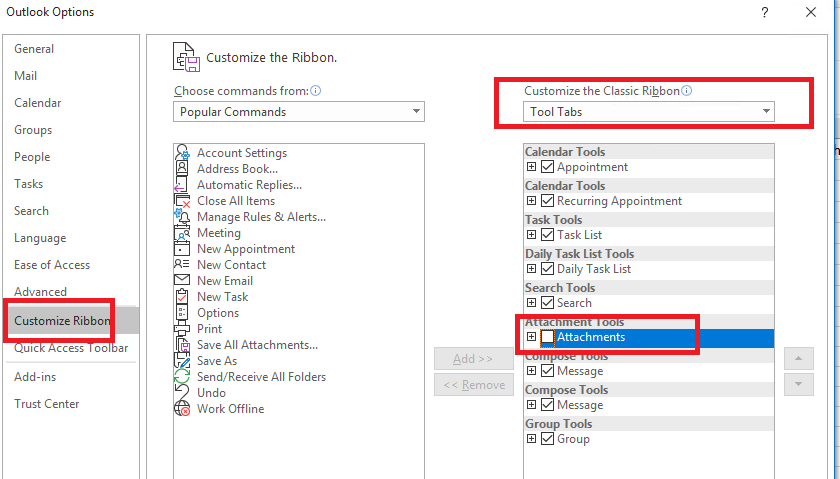The height and width of the screenshot is (479, 840).
Task: Open the Mail options category
Action: click(x=26, y=76)
